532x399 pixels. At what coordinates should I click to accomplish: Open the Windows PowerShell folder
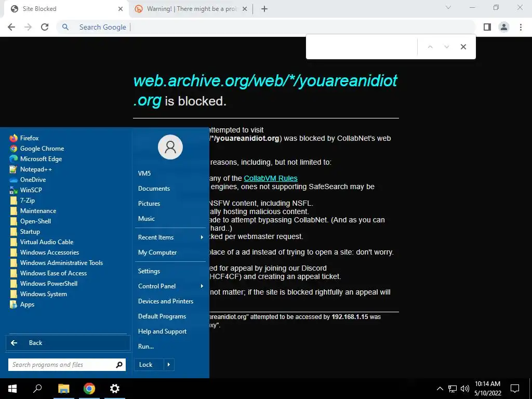[x=48, y=284]
